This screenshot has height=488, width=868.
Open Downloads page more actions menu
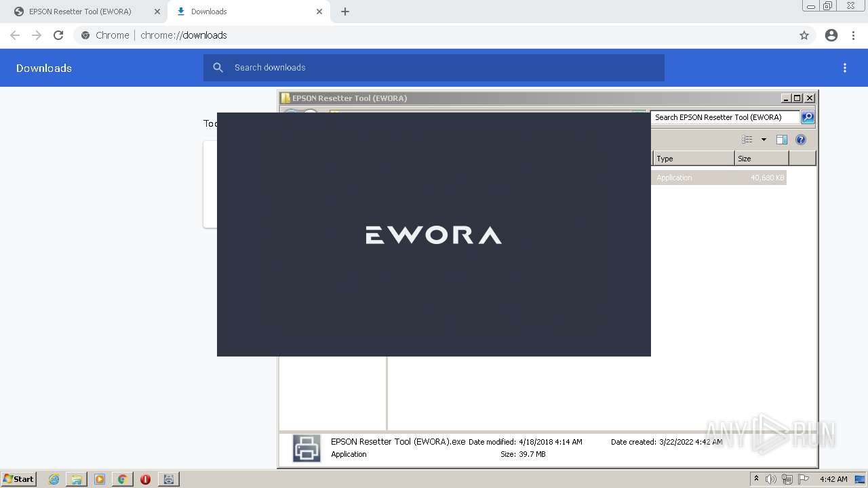pos(845,68)
